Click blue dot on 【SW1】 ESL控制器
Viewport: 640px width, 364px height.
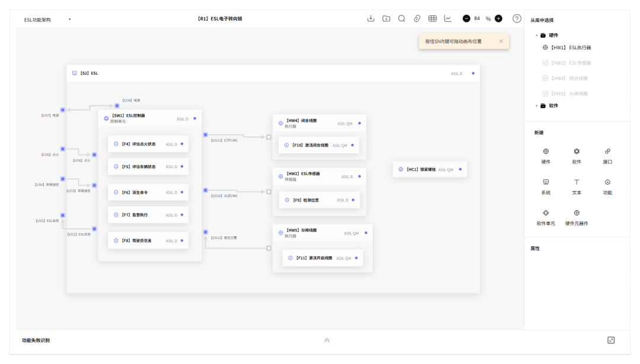[195, 118]
